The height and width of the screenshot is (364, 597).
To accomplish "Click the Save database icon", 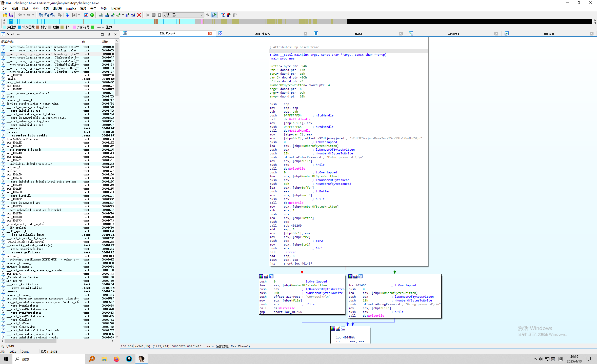I will (11, 15).
